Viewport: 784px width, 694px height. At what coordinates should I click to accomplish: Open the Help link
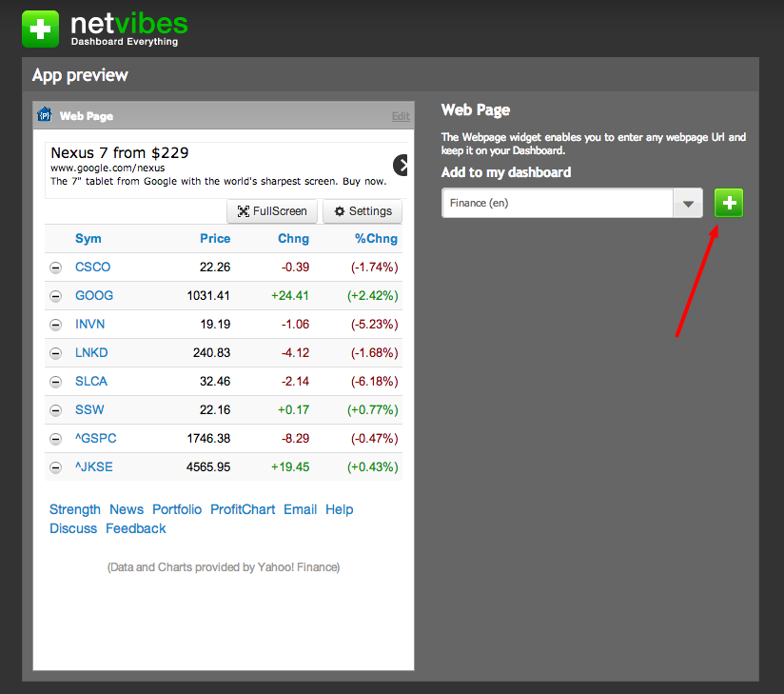click(339, 509)
